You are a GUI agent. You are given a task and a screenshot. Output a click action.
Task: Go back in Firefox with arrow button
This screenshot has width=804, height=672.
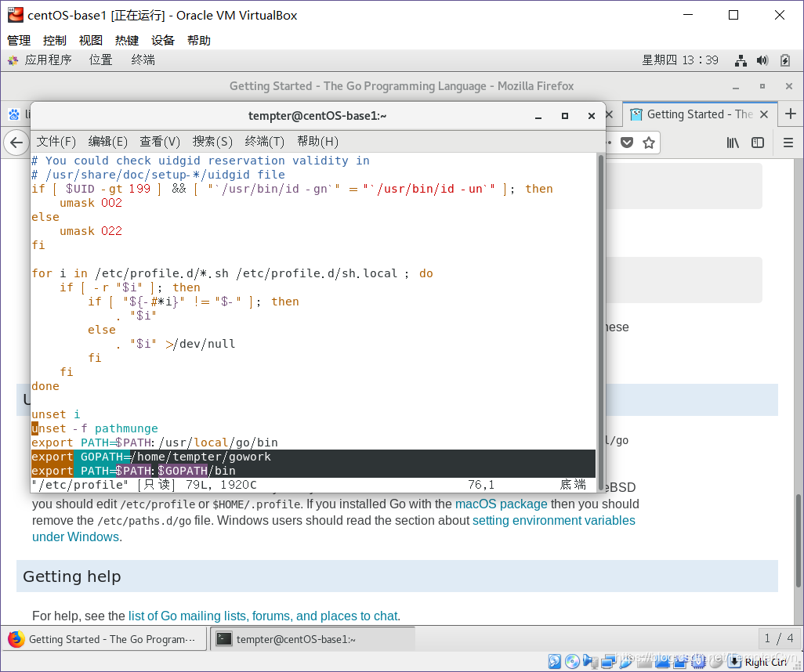16,143
